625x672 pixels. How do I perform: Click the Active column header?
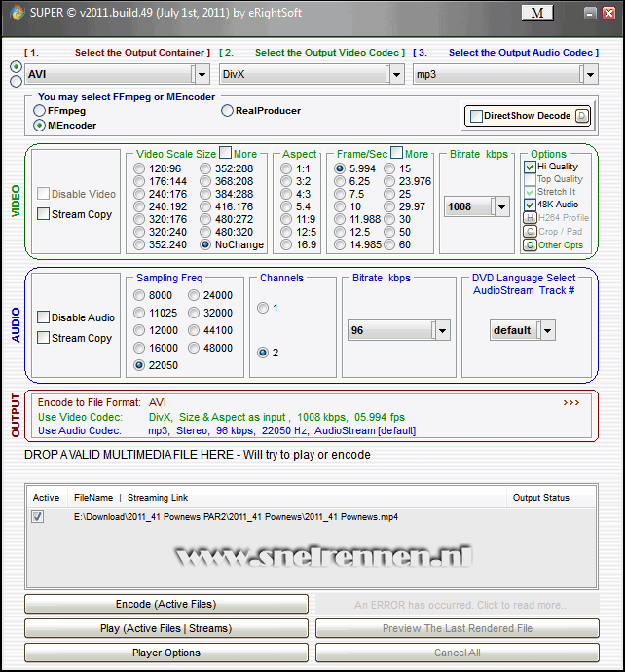click(x=47, y=498)
